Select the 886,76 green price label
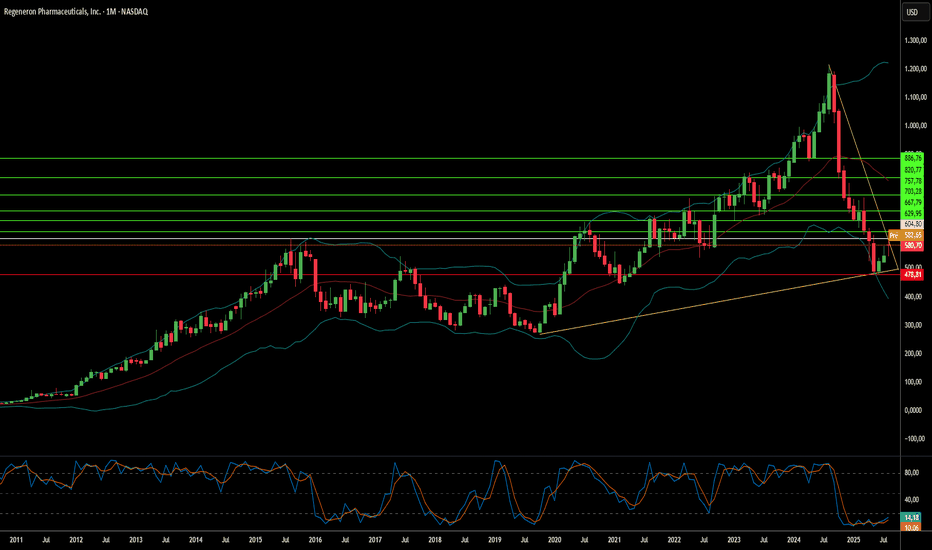This screenshot has height=550, width=932. [912, 158]
